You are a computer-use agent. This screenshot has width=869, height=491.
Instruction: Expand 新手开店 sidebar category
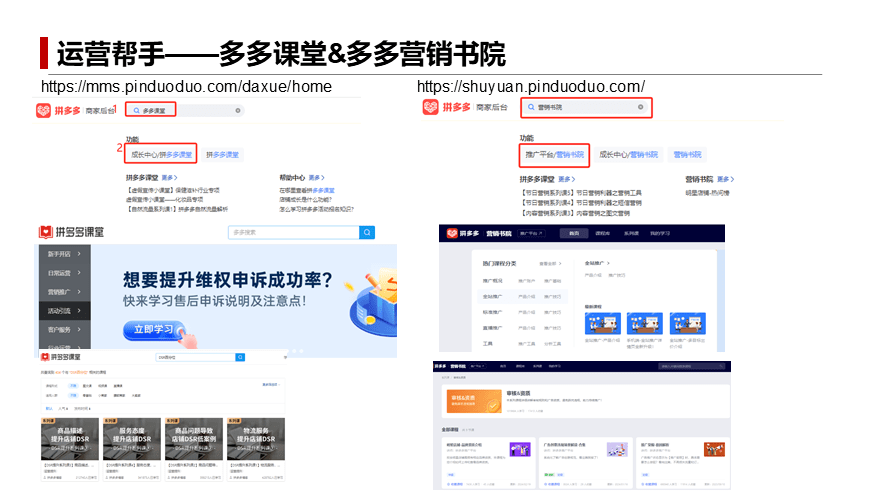(64, 254)
